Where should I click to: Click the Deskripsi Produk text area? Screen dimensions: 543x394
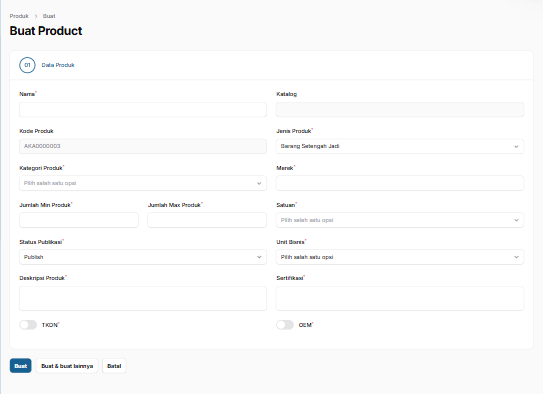click(143, 298)
